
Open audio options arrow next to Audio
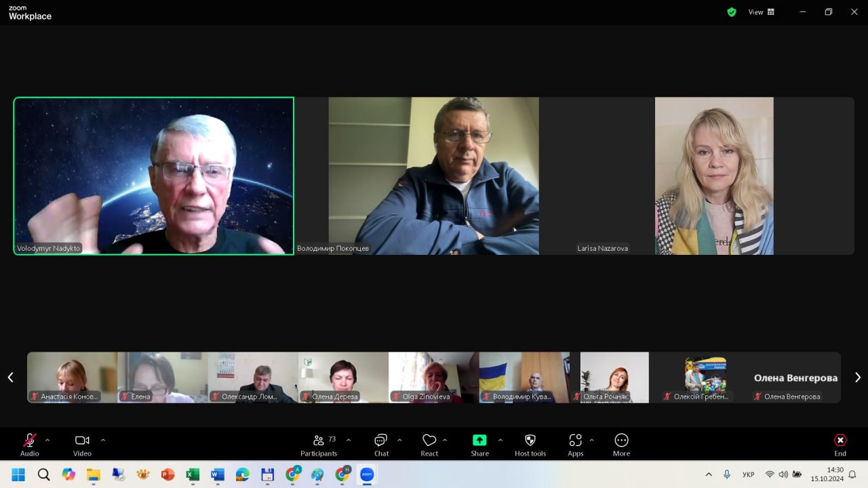pyautogui.click(x=47, y=440)
